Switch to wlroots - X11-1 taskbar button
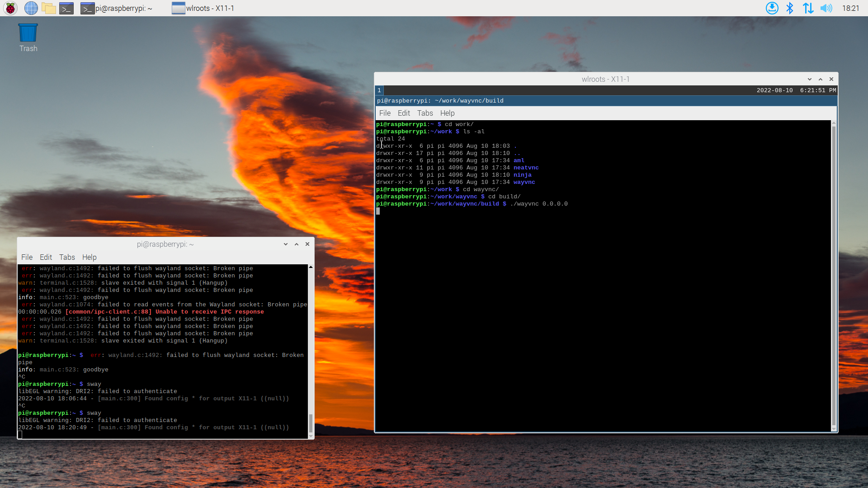The image size is (868, 488). point(203,8)
